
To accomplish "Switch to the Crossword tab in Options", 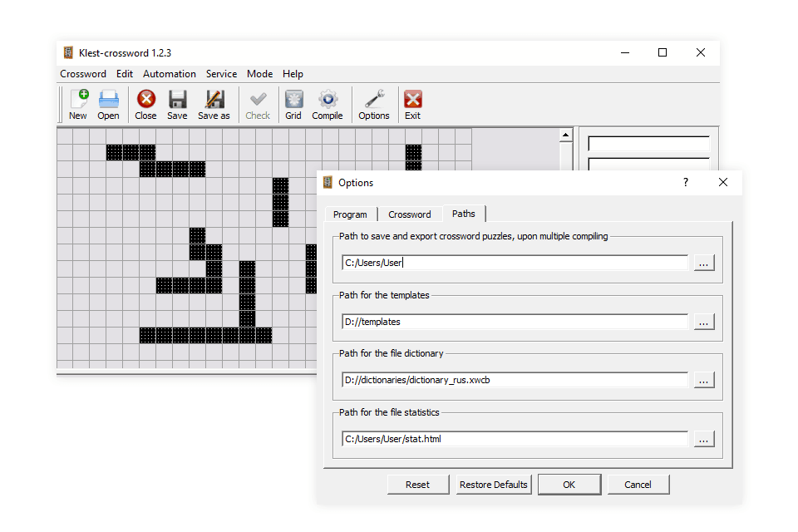I will tap(410, 214).
